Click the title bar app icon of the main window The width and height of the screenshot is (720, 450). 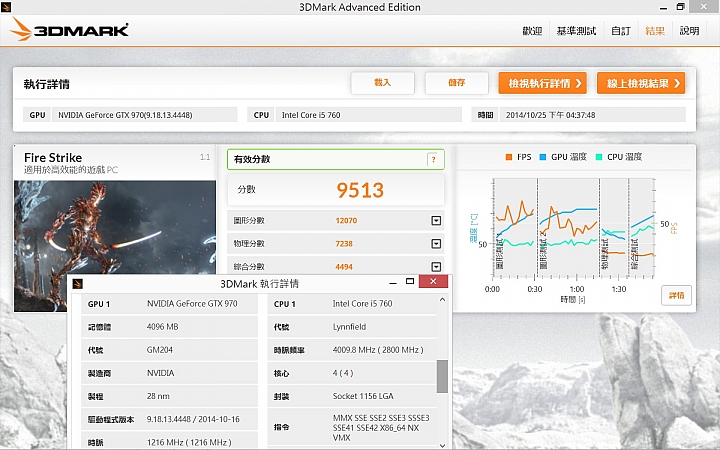tap(6, 6)
